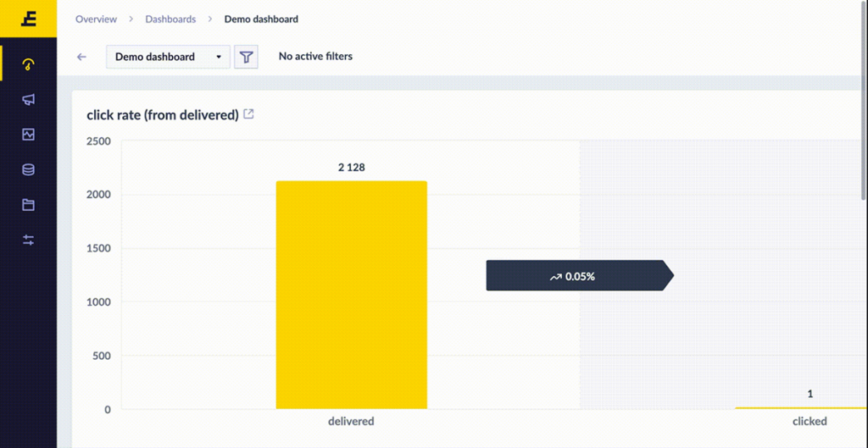This screenshot has height=448, width=868.
Task: Click the "No active filters" label
Action: (x=315, y=57)
